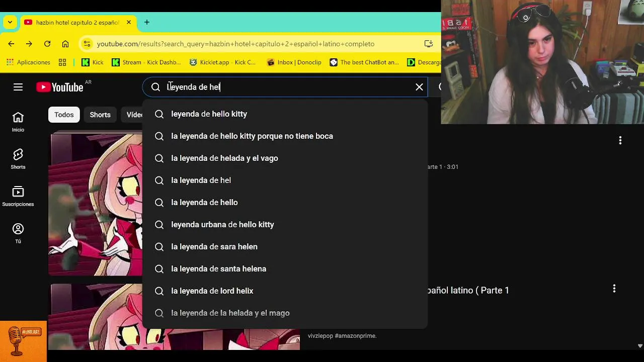Click the page scrollbar down arrow
644x362 pixels.
click(640, 346)
